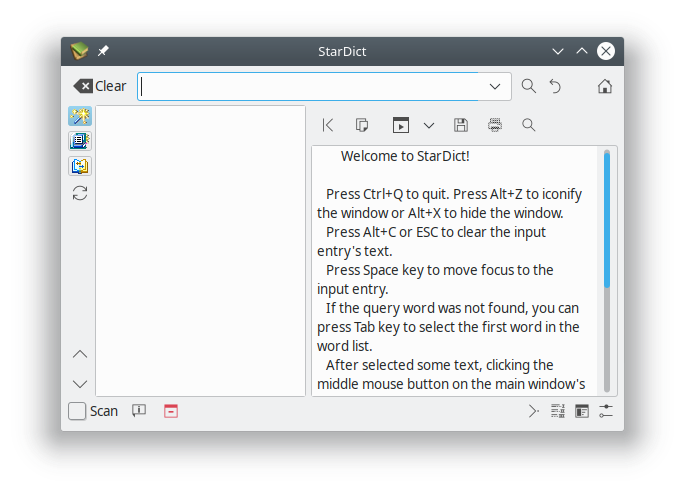The height and width of the screenshot is (492, 685).
Task: Open dictionary management list icon
Action: (558, 411)
